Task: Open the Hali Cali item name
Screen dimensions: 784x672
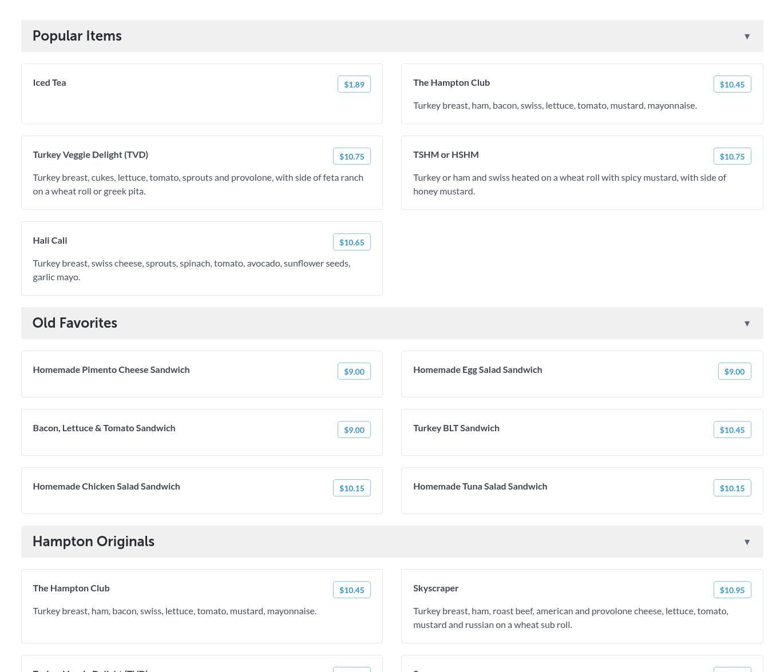Action: point(50,241)
